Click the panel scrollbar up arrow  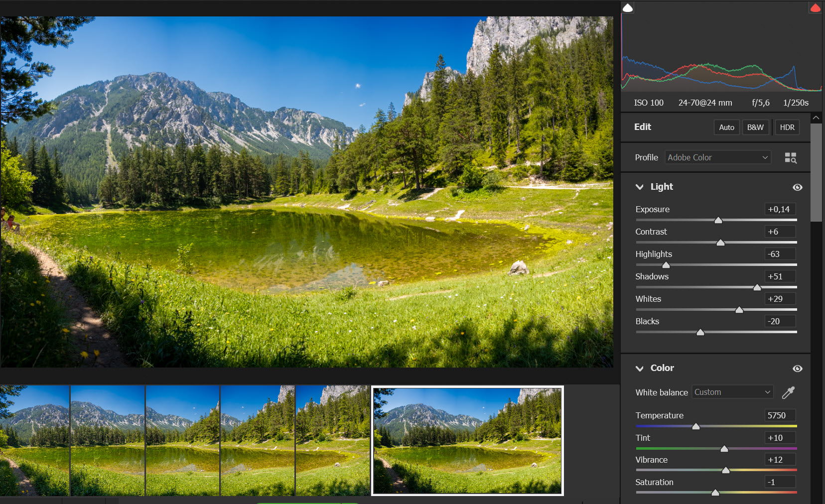click(816, 118)
